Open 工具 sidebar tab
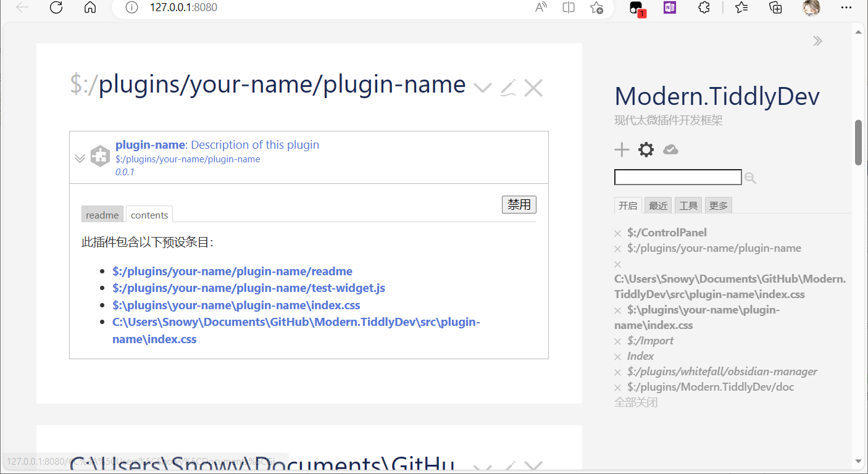The height and width of the screenshot is (474, 868). pos(688,206)
